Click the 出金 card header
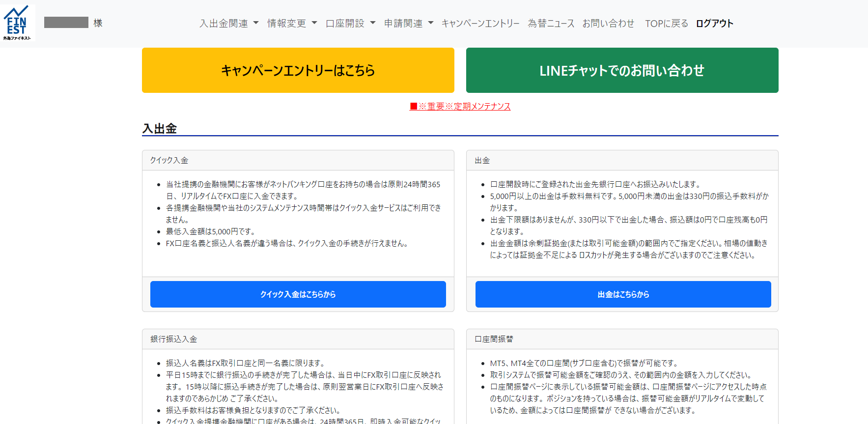The image size is (868, 424). tap(622, 161)
